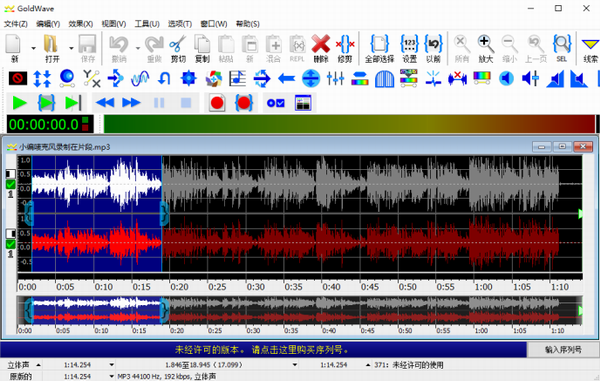Click the 'MP3 44100 Hz, 192 kbps' status text
600x381 pixels.
point(166,376)
